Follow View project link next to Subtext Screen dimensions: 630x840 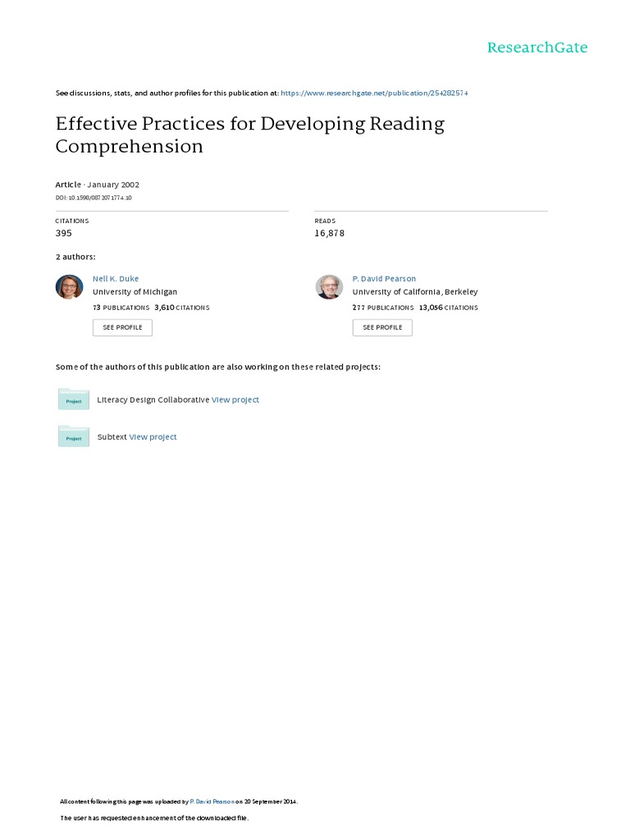click(x=153, y=437)
